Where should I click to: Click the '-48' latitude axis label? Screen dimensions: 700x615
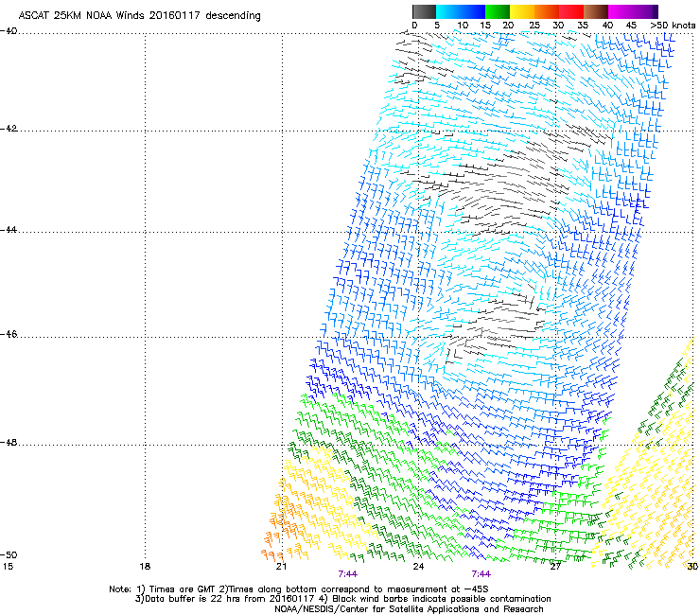tap(9, 443)
